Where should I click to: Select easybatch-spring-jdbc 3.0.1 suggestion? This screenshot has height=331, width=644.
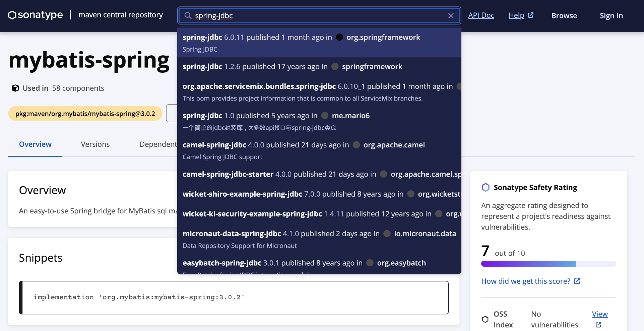coord(319,265)
